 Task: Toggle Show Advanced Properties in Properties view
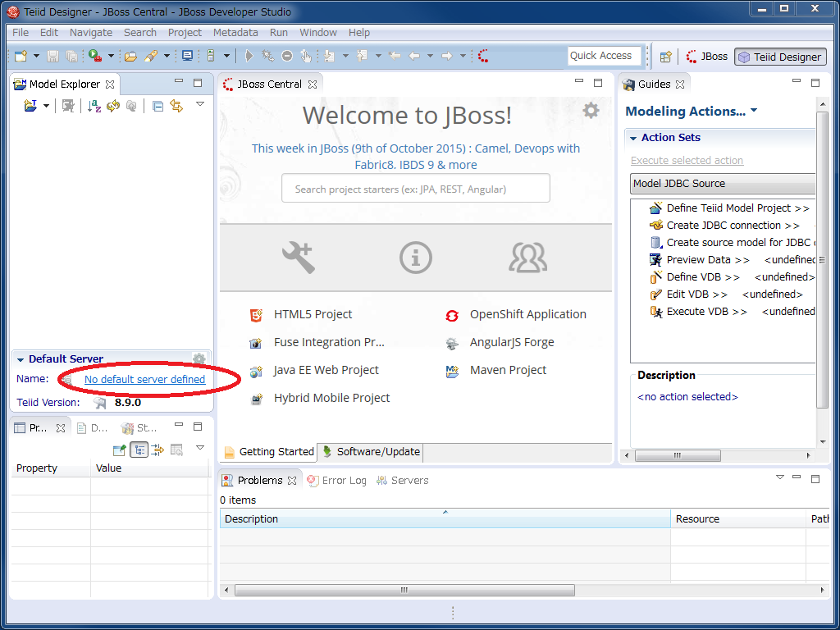pyautogui.click(x=157, y=450)
